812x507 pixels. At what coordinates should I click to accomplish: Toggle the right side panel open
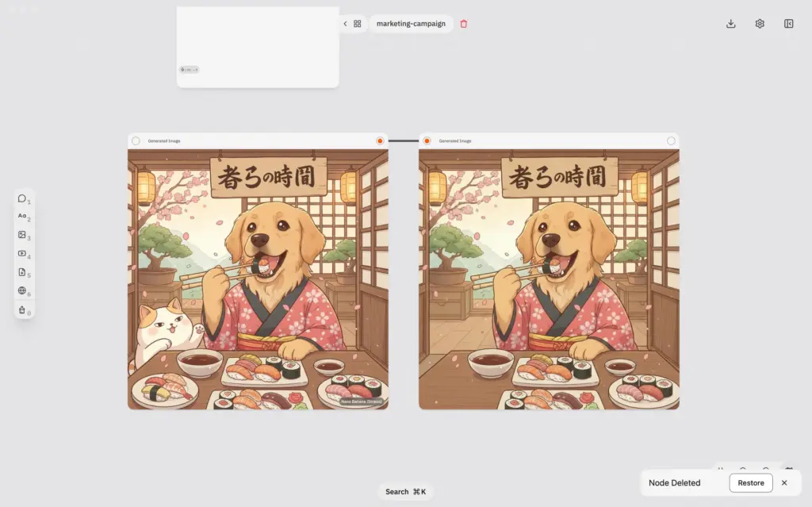[788, 24]
